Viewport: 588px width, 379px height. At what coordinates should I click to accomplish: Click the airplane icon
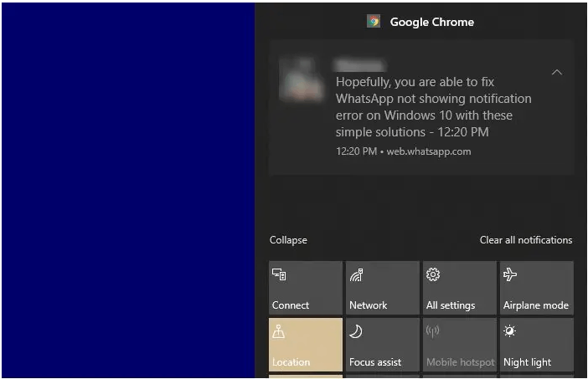(x=510, y=274)
